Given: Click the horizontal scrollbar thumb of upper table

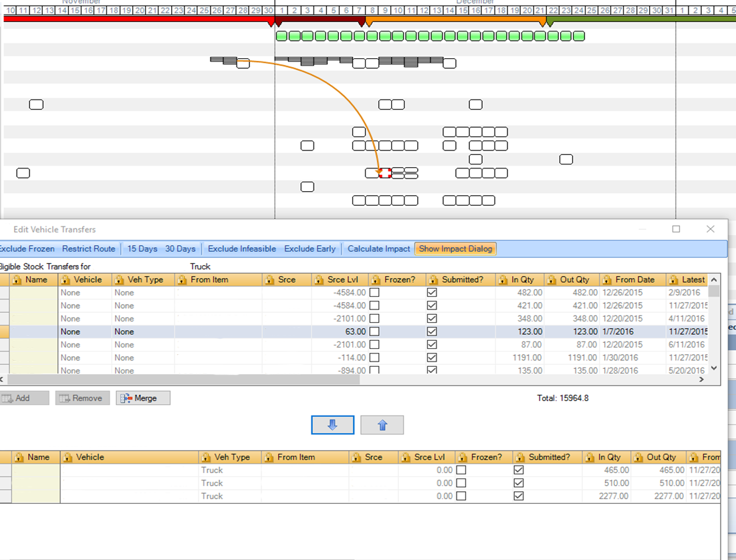Looking at the screenshot, I should point(183,380).
